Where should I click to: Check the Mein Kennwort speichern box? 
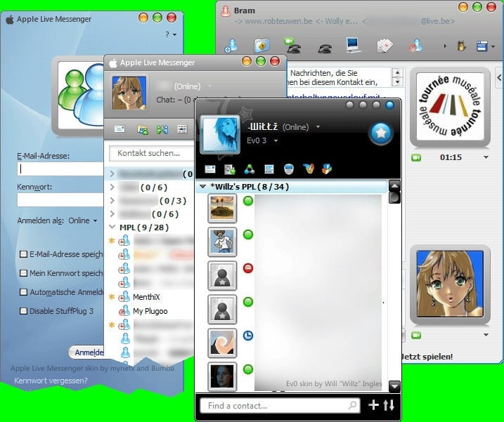point(23,273)
